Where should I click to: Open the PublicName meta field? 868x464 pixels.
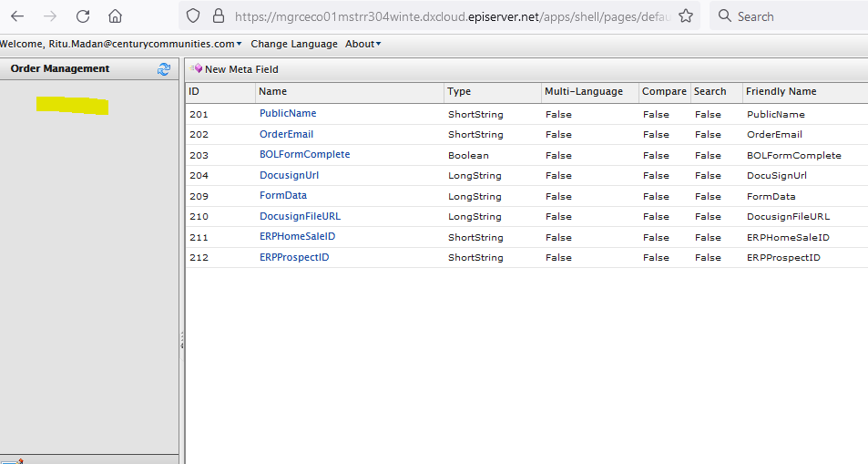click(288, 114)
